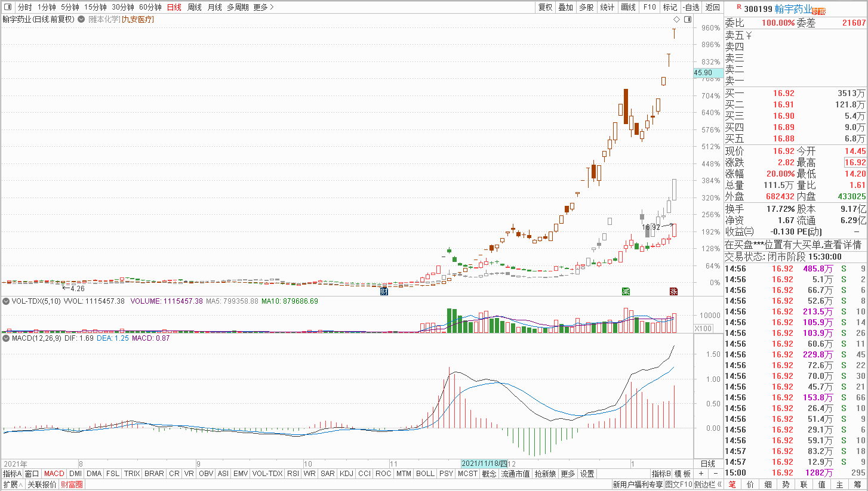
Task: Select the RSI indicator tab
Action: click(293, 474)
